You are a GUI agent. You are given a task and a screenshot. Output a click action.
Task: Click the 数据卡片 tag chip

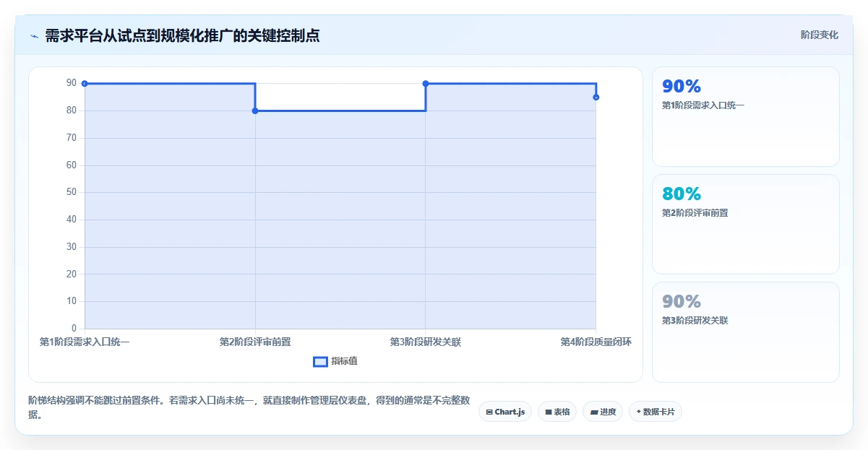(656, 412)
